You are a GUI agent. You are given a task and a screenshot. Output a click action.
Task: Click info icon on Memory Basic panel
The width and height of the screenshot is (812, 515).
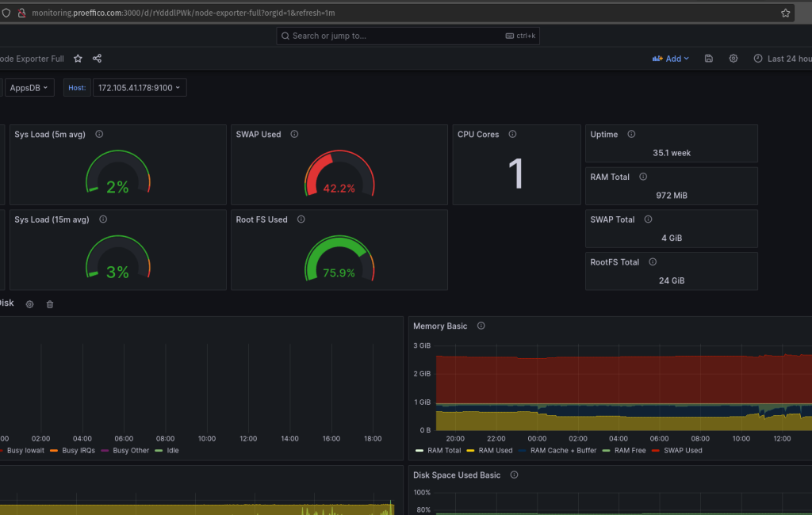(x=481, y=326)
